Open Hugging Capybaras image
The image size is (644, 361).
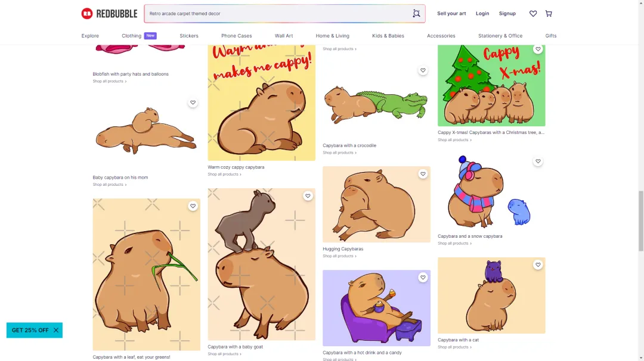(x=377, y=204)
